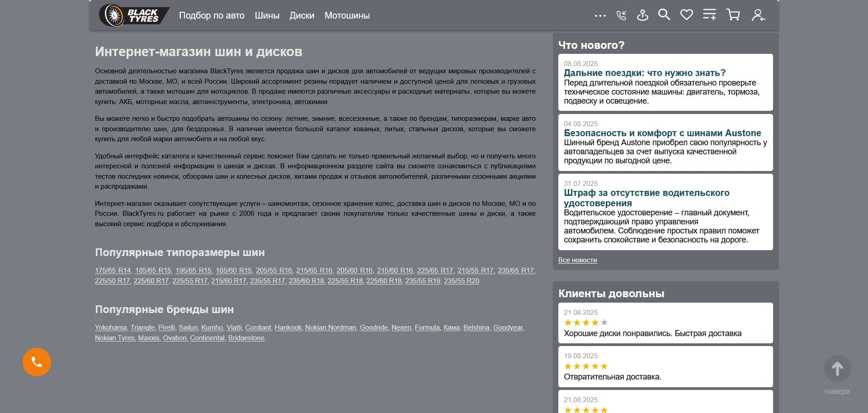Open the three-dots more menu
Image resolution: width=868 pixels, height=413 pixels.
pos(600,16)
